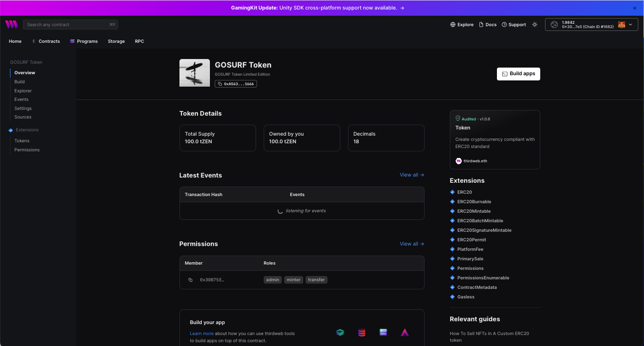Click GOSURF Token thumbnail image
This screenshot has width=644, height=346.
195,73
